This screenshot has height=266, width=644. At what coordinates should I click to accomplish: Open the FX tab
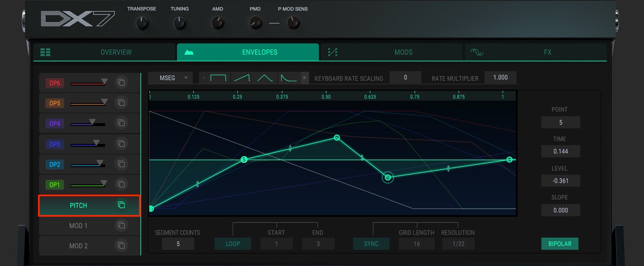(535, 52)
